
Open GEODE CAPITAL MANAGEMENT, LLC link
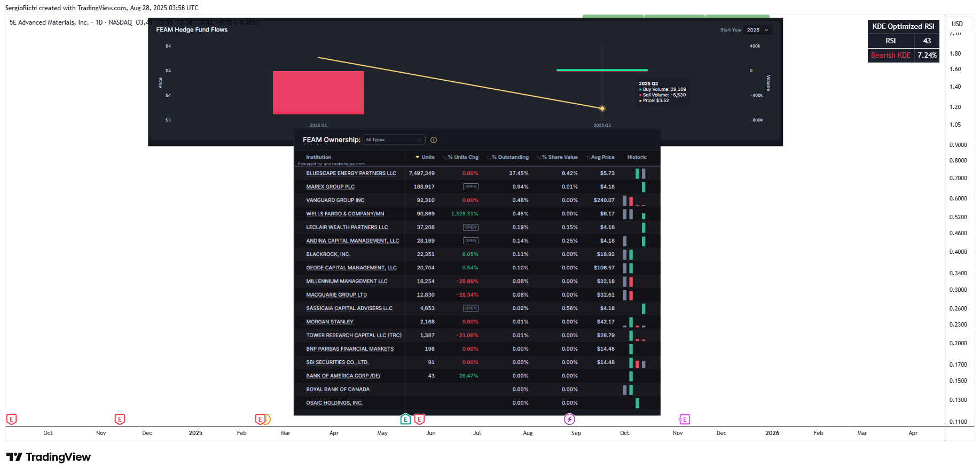point(351,268)
